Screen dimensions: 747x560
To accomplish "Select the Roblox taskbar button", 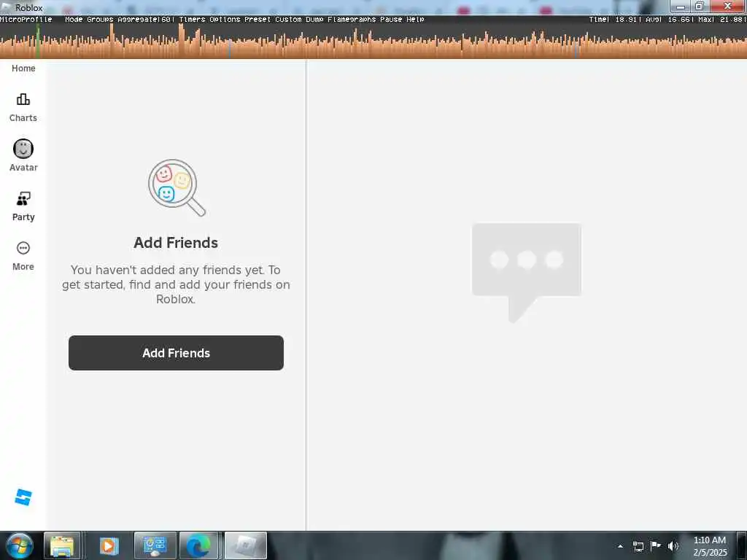I will pos(245,545).
